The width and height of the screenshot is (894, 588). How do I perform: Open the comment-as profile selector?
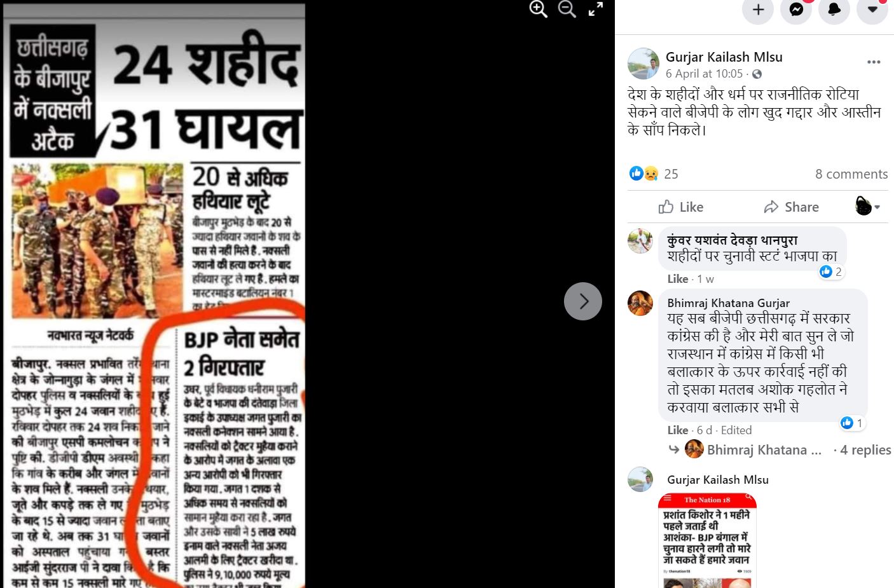click(868, 207)
